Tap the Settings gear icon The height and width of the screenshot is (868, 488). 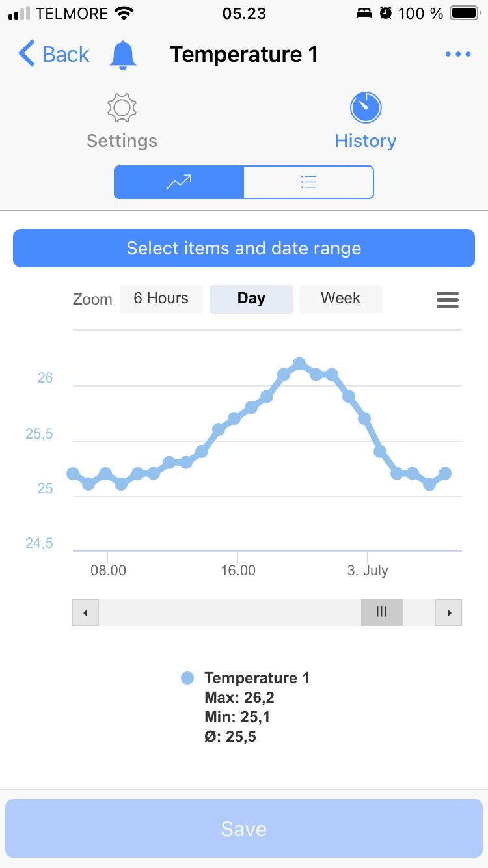point(122,108)
